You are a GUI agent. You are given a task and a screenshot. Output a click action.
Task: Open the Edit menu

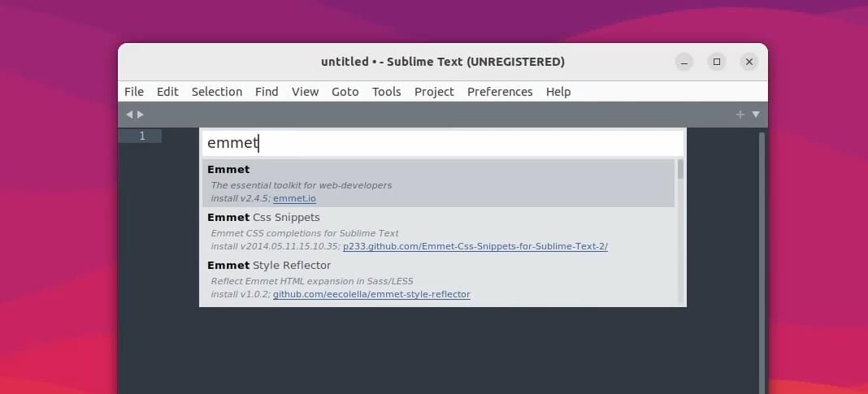tap(167, 92)
